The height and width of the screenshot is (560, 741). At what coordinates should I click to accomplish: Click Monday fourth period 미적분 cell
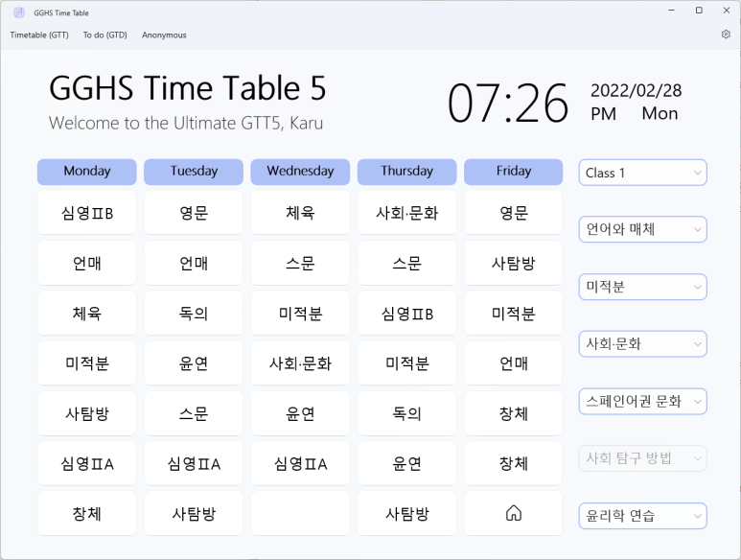[87, 362]
